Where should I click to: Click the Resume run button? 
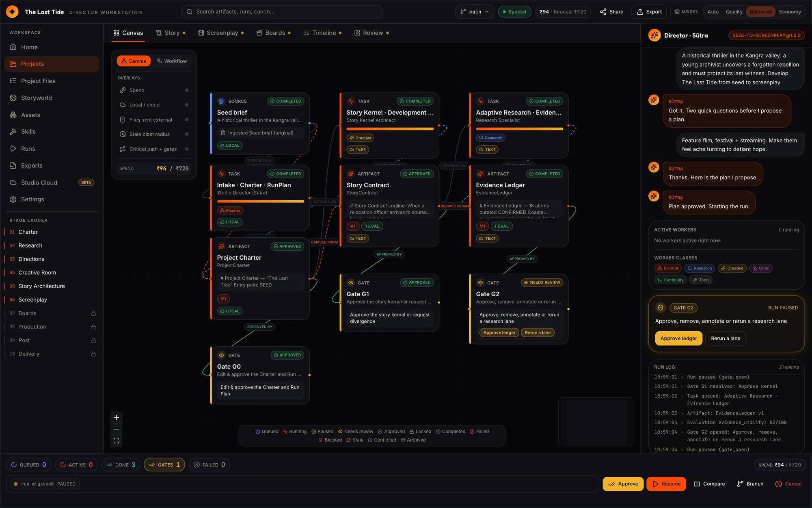pos(666,484)
